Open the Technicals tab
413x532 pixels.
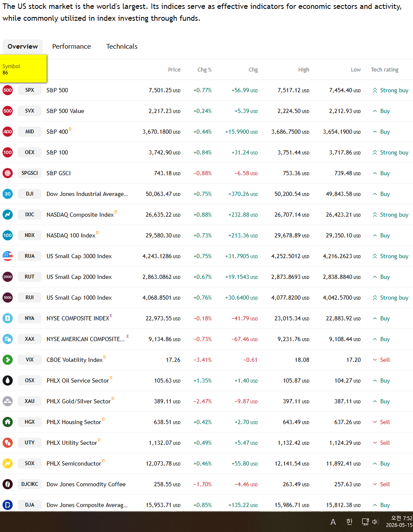click(x=122, y=47)
